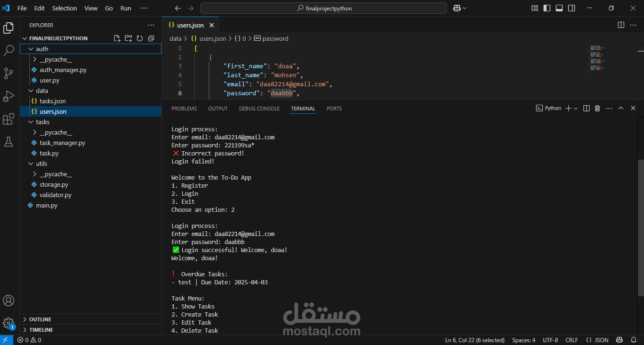Open the Accounts menu icon
The width and height of the screenshot is (644, 345).
(x=9, y=300)
